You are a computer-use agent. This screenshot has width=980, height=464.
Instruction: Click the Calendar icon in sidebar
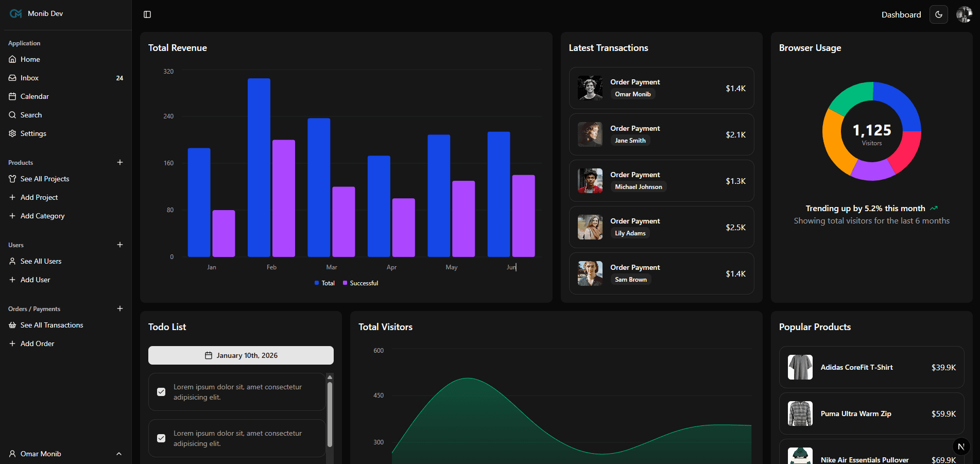12,96
